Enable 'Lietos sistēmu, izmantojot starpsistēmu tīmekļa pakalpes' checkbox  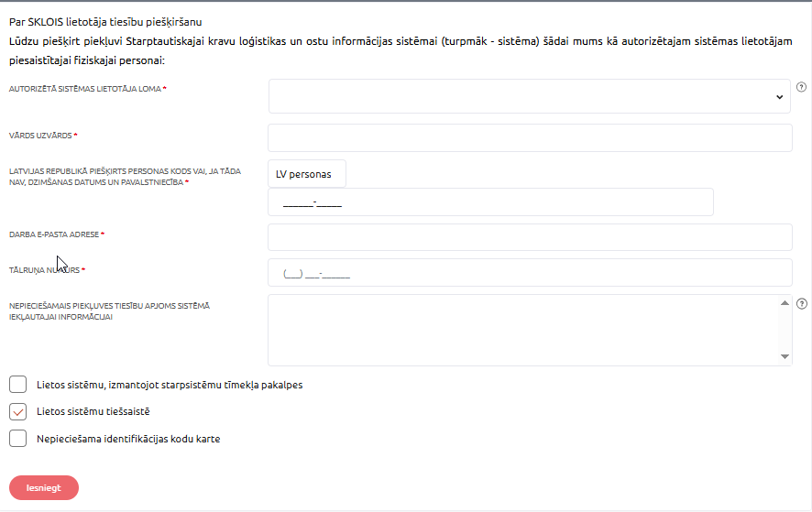click(x=17, y=385)
